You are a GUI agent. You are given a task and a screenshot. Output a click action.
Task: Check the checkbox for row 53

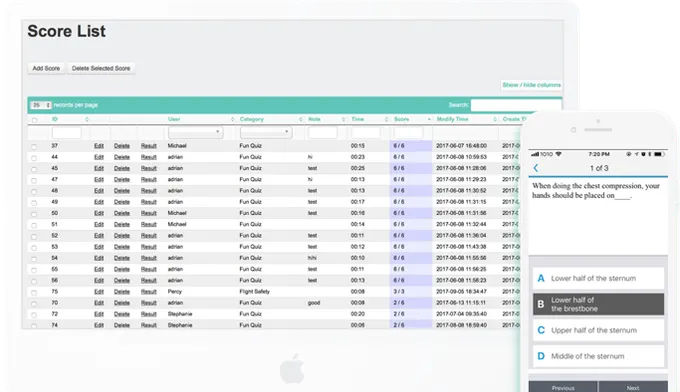(x=34, y=248)
